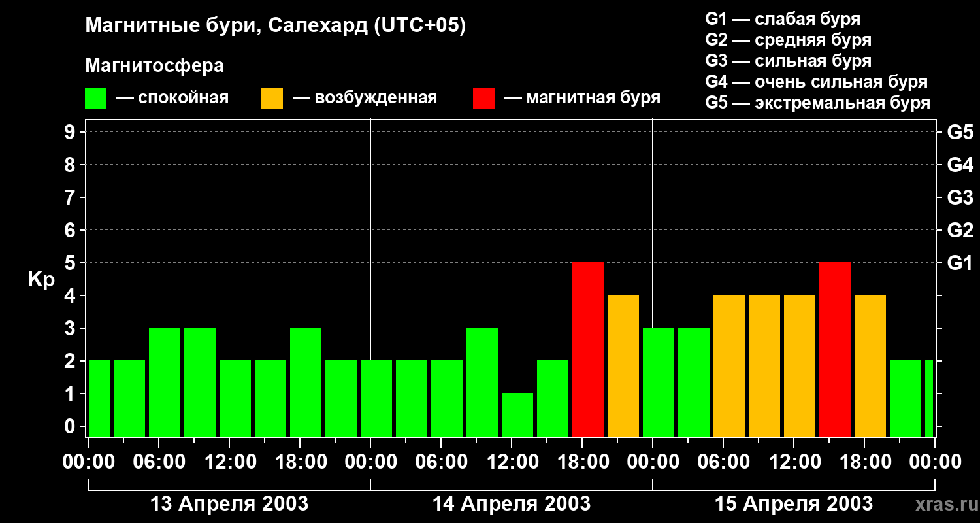Click the '15 Апреля 2003' date label
980x523 pixels.
click(x=794, y=504)
